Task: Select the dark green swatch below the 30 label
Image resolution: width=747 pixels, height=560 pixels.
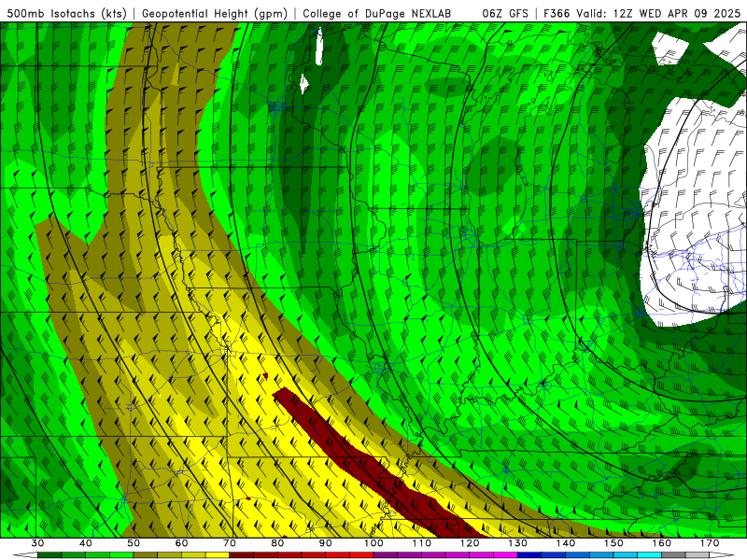Action: 49,555
